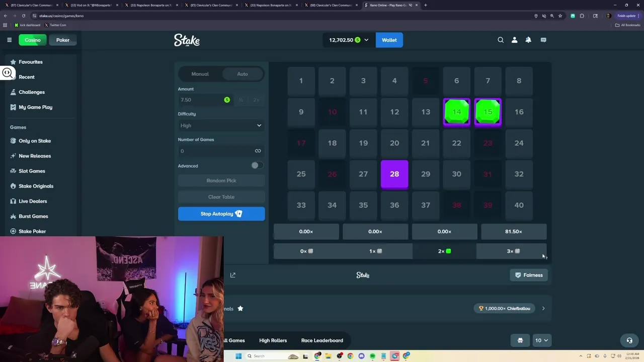Viewport: 644px width, 362px height.
Task: Expand the balance currency dropdown
Action: pos(366,40)
